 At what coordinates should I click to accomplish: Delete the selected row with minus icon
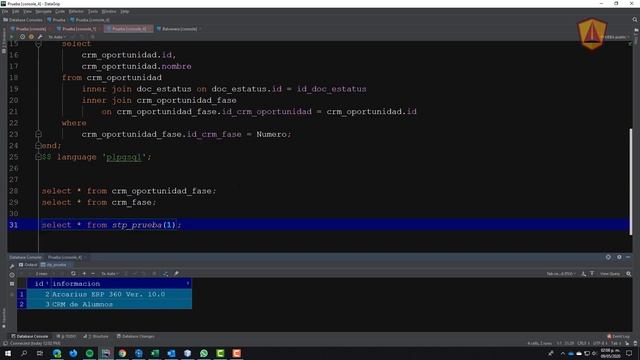tap(93, 273)
